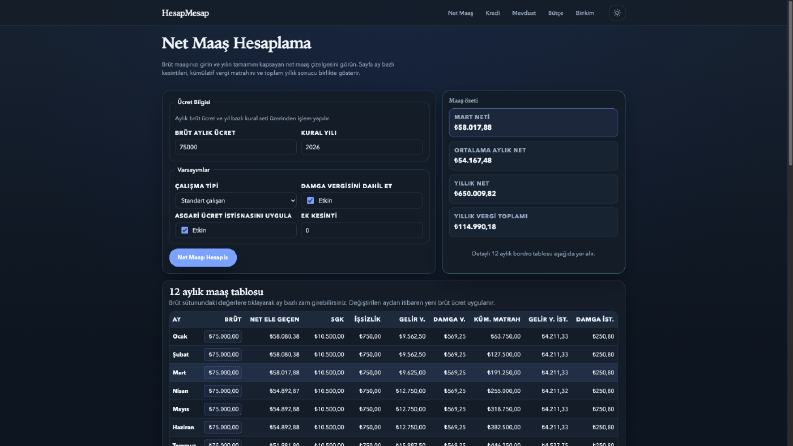Open the Bütçe nav item

coord(555,13)
